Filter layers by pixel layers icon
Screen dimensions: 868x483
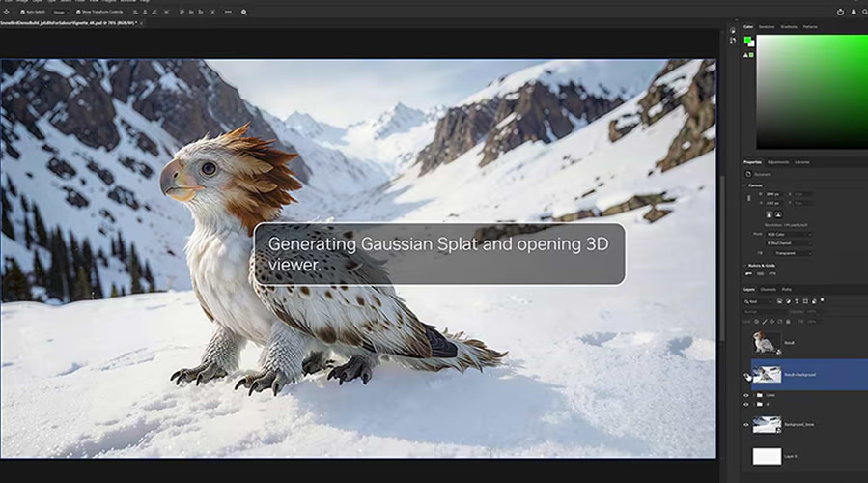[x=779, y=301]
